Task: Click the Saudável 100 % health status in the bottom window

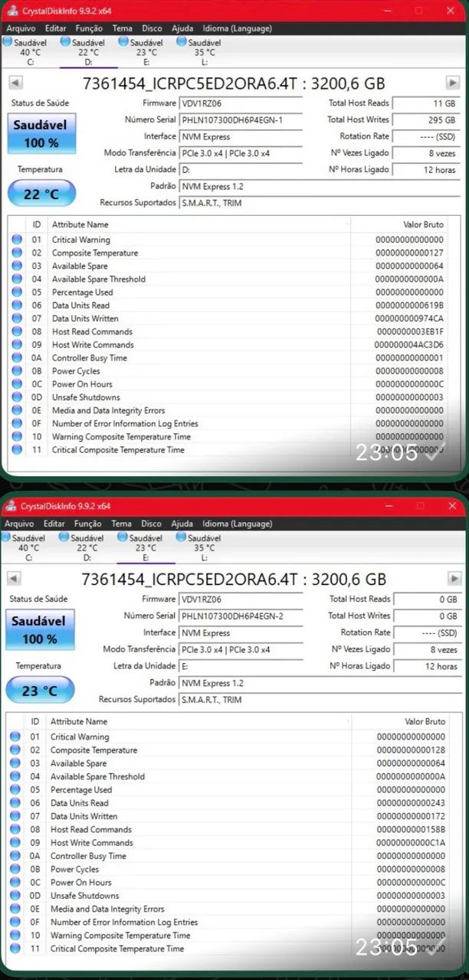Action: [x=39, y=630]
